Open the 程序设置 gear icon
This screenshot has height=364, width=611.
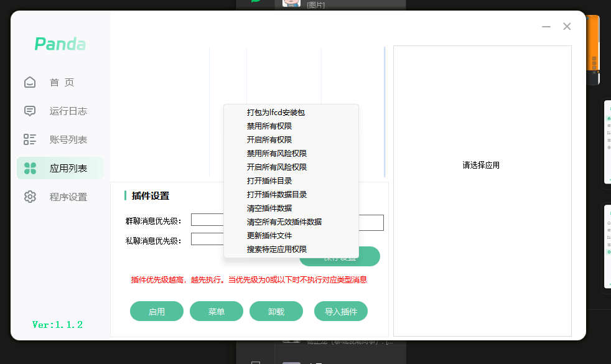pyautogui.click(x=30, y=196)
